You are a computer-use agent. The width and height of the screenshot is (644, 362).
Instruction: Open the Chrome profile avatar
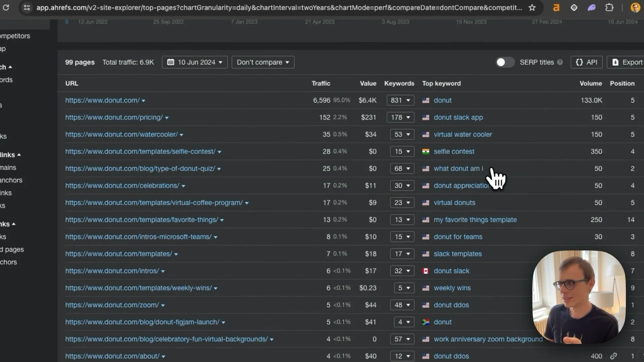pyautogui.click(x=635, y=7)
